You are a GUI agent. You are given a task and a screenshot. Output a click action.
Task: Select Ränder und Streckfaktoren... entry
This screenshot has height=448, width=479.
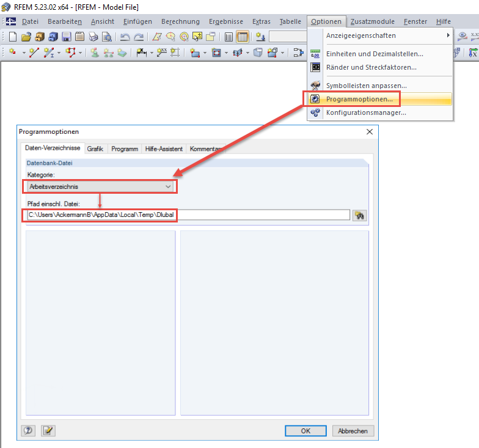click(380, 67)
